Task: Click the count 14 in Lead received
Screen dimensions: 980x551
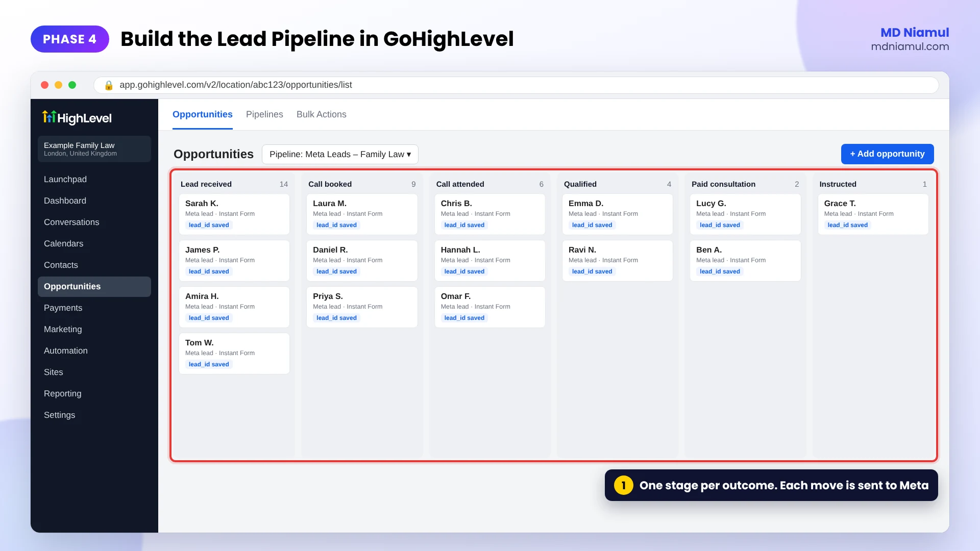Action: click(x=284, y=184)
